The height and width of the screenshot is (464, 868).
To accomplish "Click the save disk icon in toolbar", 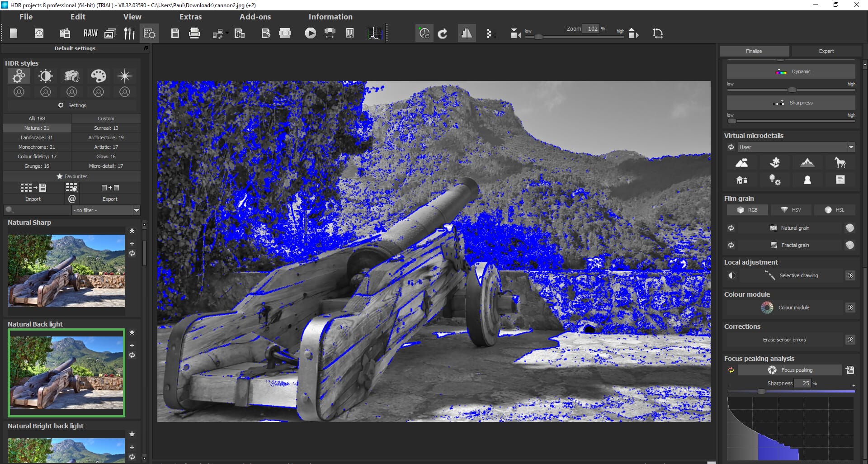I will tap(175, 33).
